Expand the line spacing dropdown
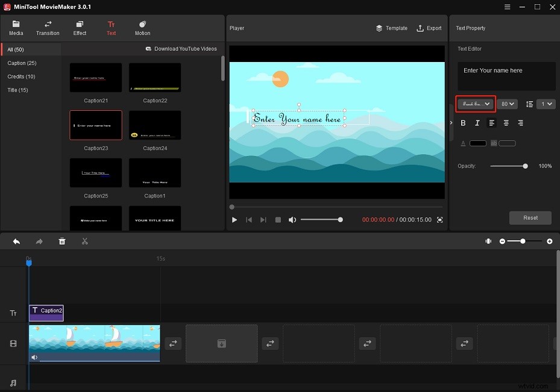560x392 pixels. pyautogui.click(x=547, y=104)
